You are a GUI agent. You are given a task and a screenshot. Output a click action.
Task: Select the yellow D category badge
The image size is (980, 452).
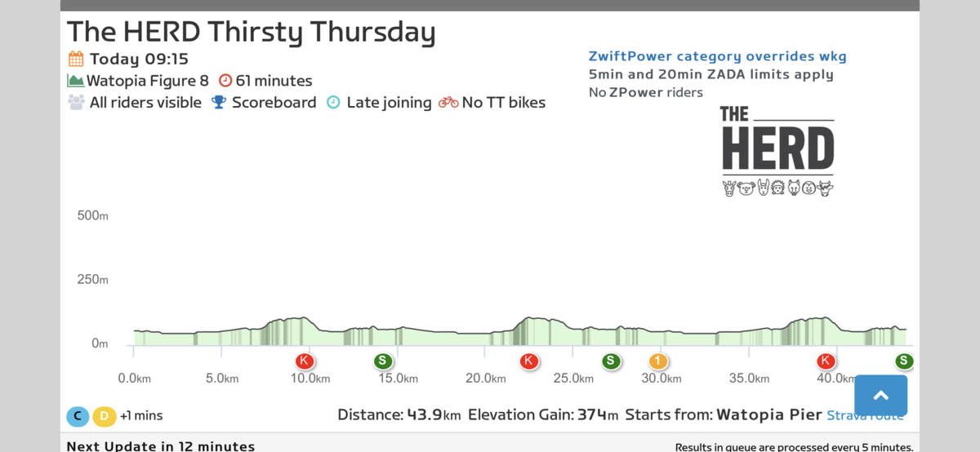click(x=104, y=416)
